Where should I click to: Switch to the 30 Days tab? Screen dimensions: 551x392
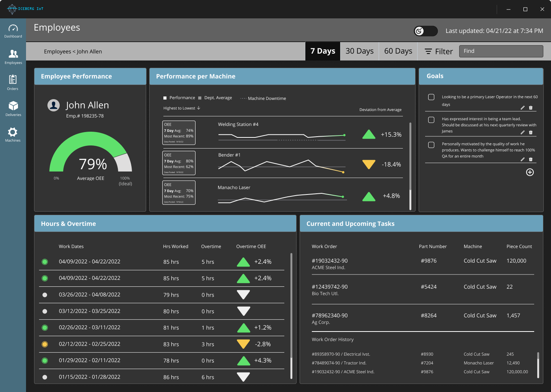[360, 51]
